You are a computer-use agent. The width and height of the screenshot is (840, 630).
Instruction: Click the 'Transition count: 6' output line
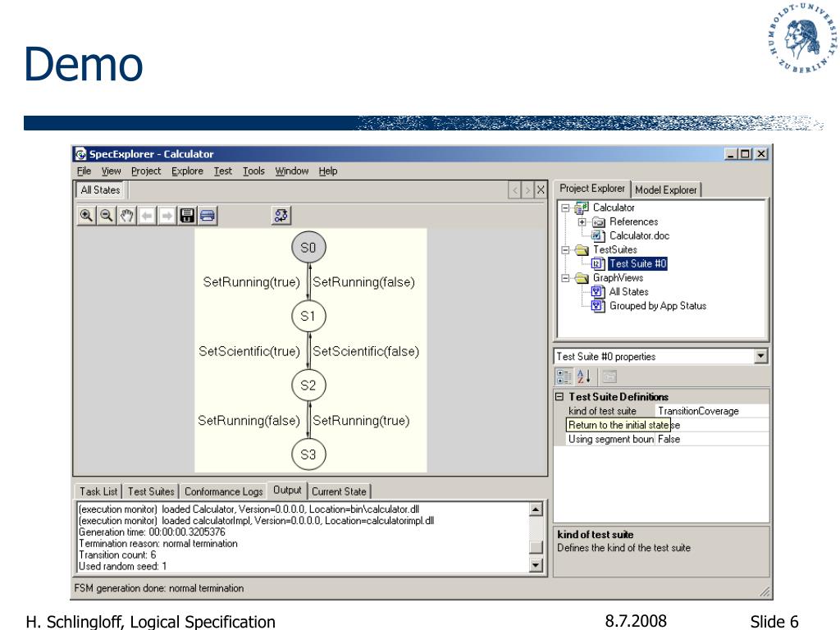tap(117, 555)
